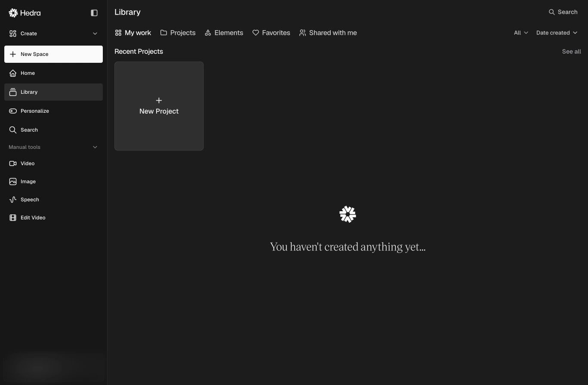Screen dimensions: 588x385
Task: Switch to the Favorites tab
Action: (x=271, y=33)
